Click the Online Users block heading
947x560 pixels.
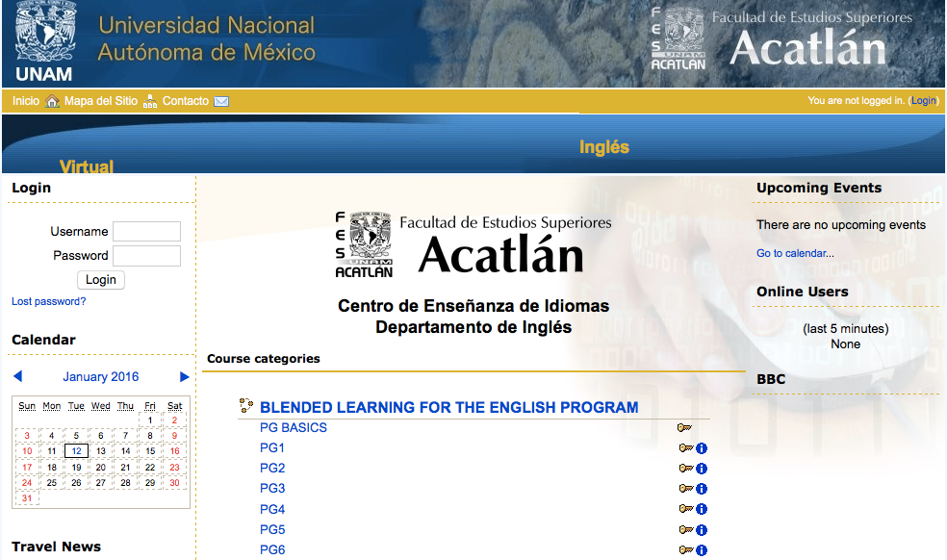(802, 292)
